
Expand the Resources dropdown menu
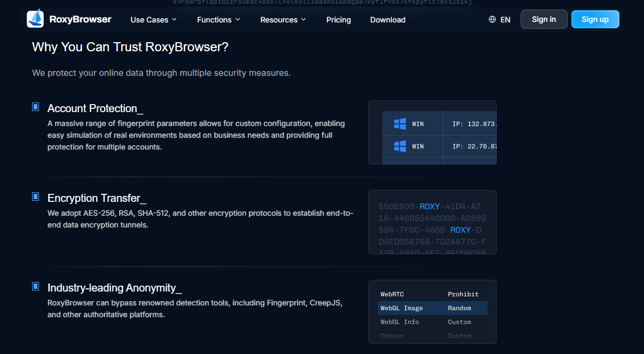tap(283, 20)
